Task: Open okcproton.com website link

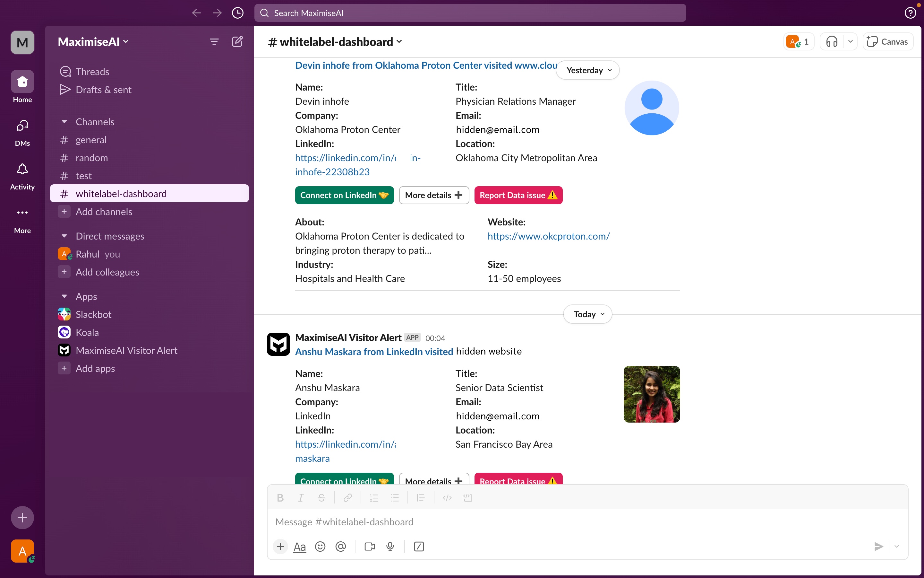Action: click(548, 236)
